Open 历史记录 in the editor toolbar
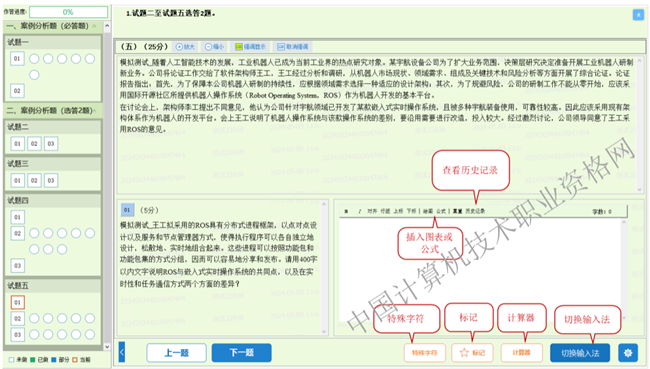 tap(475, 211)
